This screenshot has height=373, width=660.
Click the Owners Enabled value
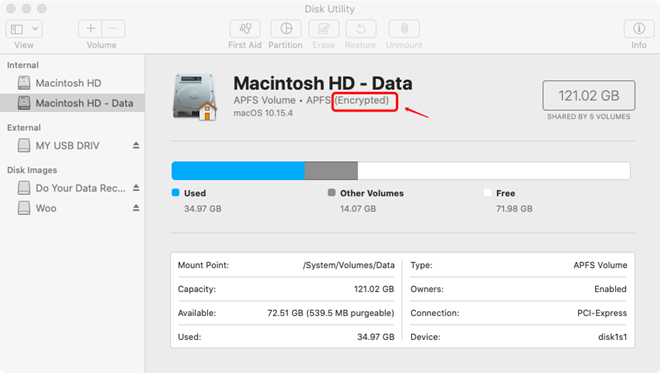pyautogui.click(x=610, y=289)
